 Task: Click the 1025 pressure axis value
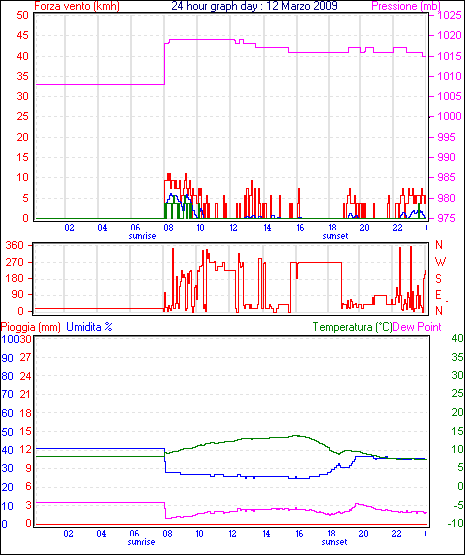tap(449, 15)
